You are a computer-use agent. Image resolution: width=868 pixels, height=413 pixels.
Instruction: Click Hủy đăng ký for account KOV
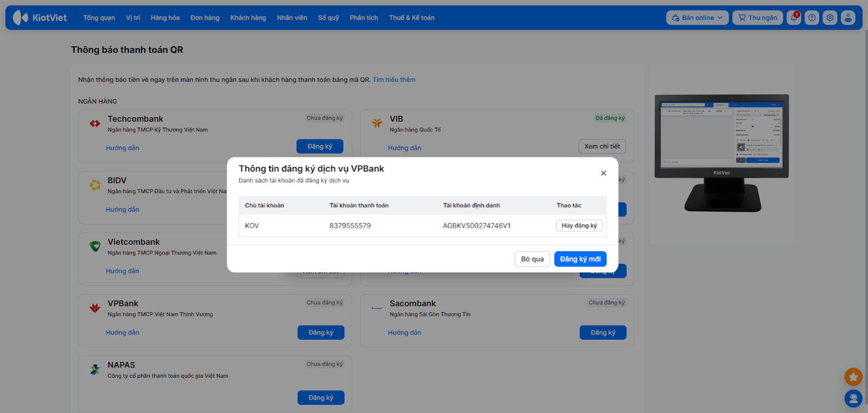coord(579,226)
